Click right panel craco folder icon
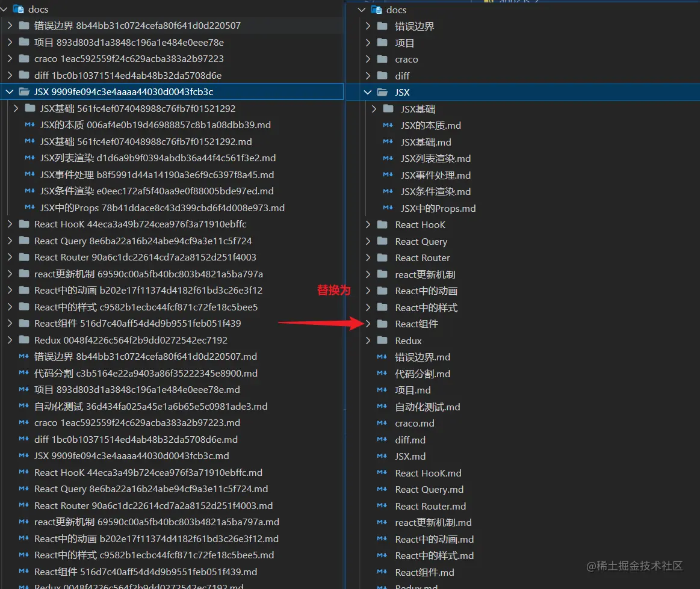The width and height of the screenshot is (700, 589). (382, 60)
